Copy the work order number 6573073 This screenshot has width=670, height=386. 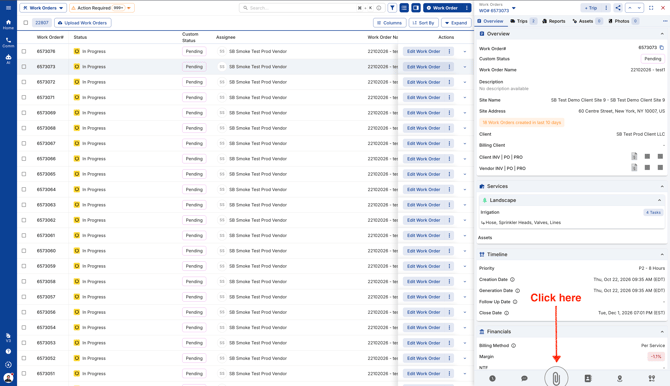(x=661, y=48)
